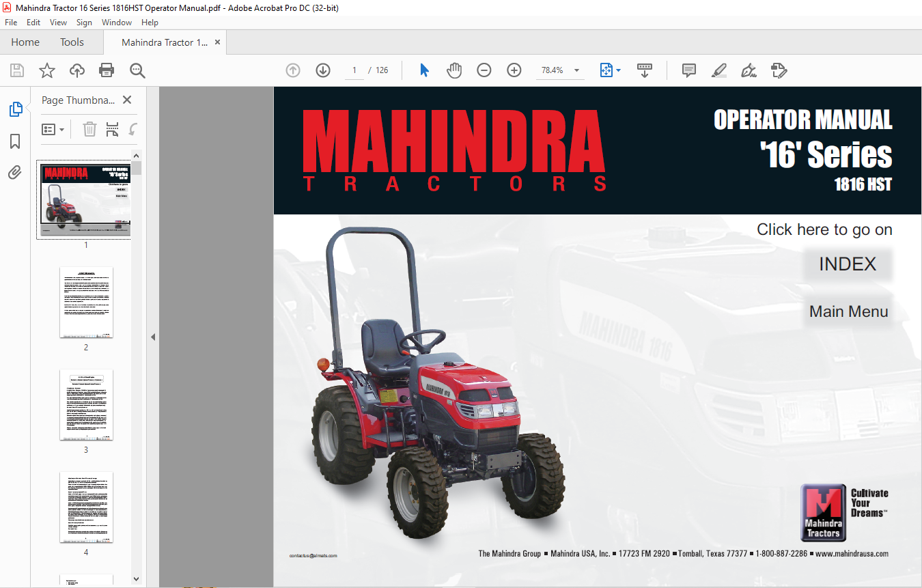The width and height of the screenshot is (922, 588).
Task: Activate the Hand pan tool
Action: pos(454,70)
